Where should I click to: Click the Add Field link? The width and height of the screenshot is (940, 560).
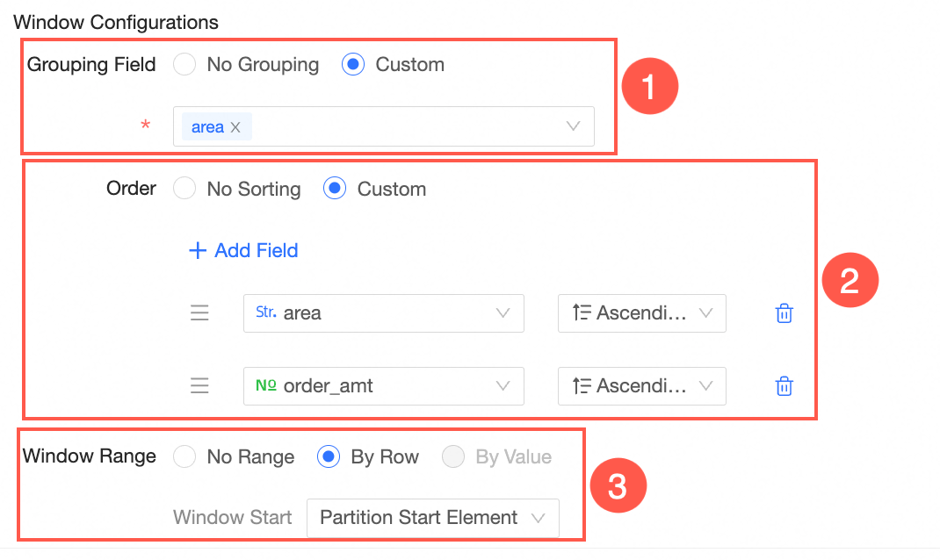tap(256, 251)
